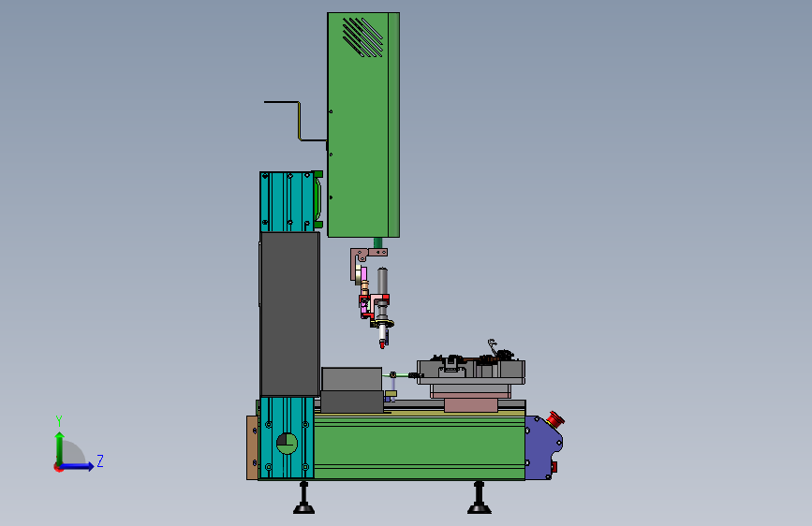Click the circular quadrant symbol on the lower teal bracket
Screen dimensions: 812x526
287,444
